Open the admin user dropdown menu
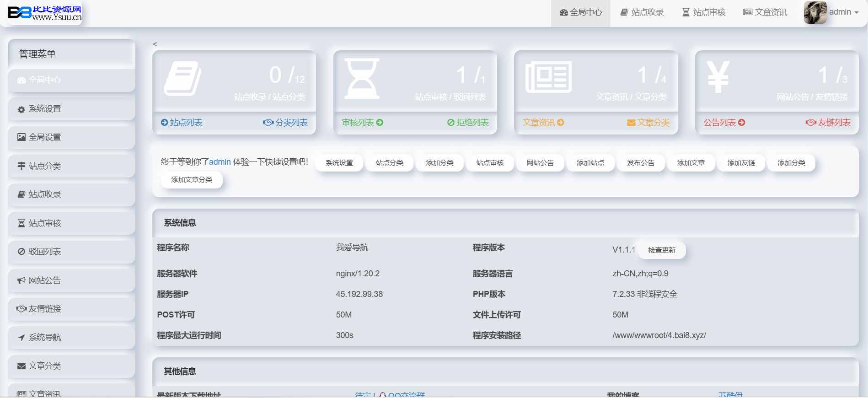Viewport: 868px width, 398px height. [x=843, y=12]
